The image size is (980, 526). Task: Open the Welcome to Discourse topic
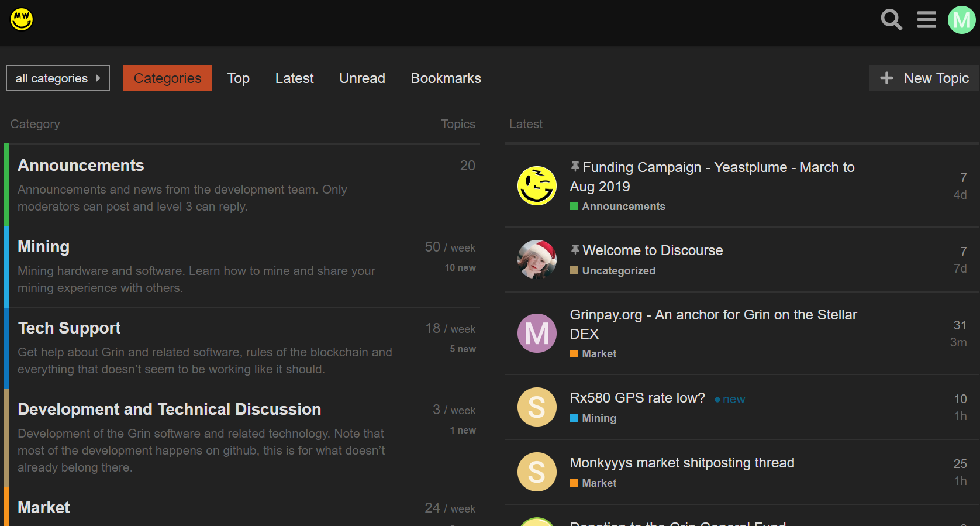pyautogui.click(x=653, y=250)
